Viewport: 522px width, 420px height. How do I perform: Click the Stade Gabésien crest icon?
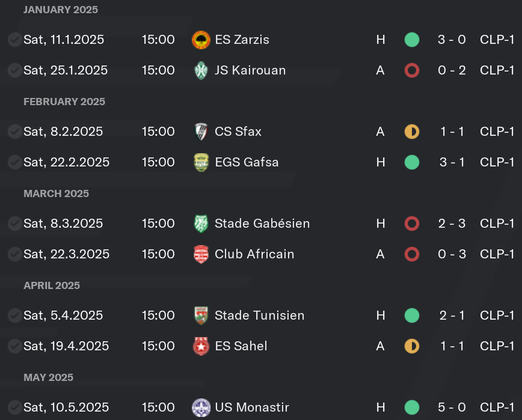pos(201,224)
